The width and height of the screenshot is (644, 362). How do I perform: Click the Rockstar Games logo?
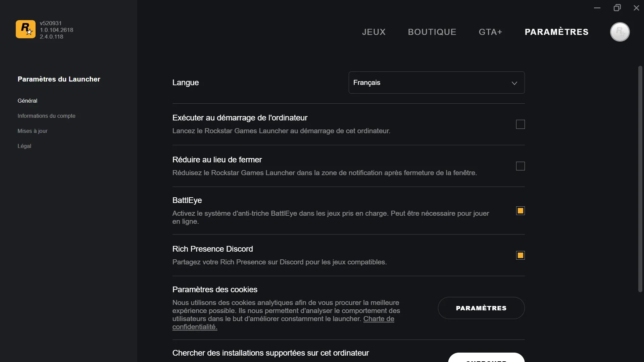pos(25,29)
